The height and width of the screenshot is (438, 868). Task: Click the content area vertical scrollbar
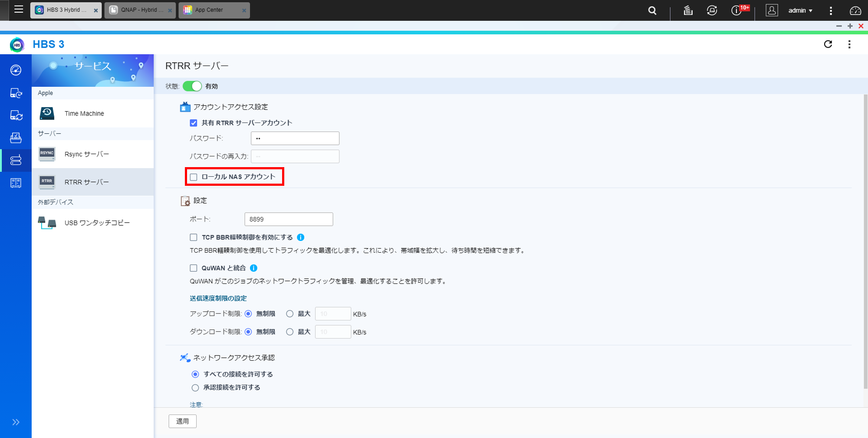[865, 241]
